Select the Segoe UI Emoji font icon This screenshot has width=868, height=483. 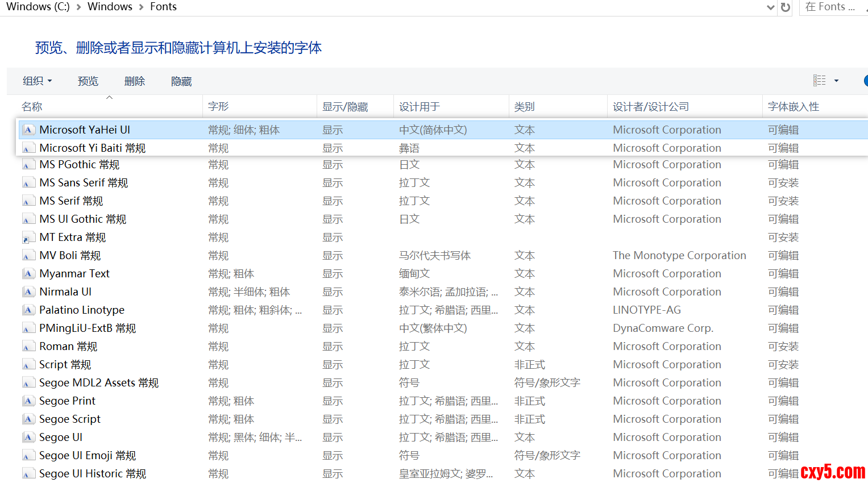click(28, 456)
